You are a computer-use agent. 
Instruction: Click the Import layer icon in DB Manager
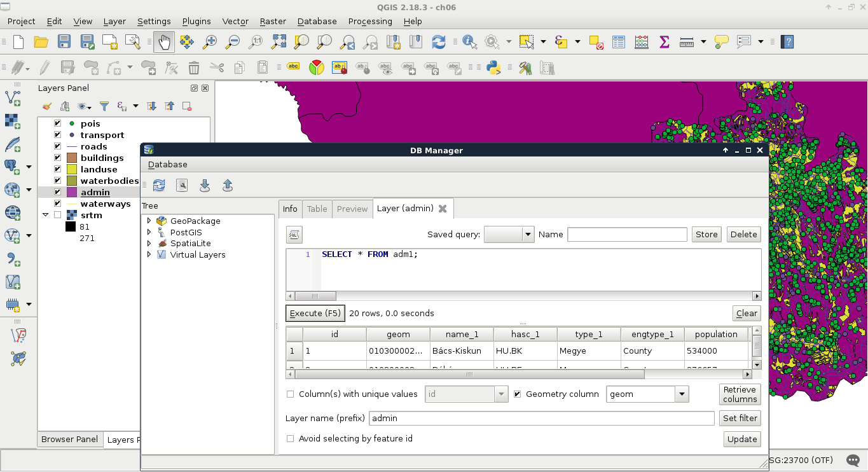pos(205,185)
